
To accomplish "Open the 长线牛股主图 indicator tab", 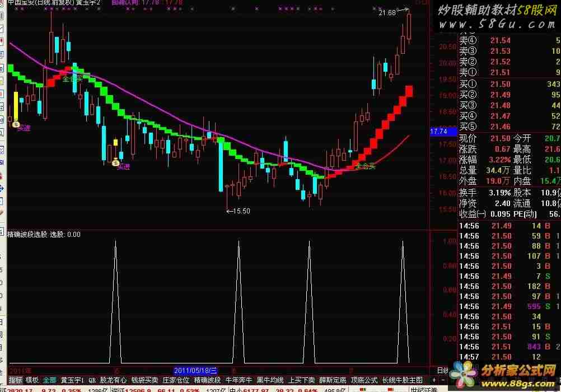I will coord(403,380).
